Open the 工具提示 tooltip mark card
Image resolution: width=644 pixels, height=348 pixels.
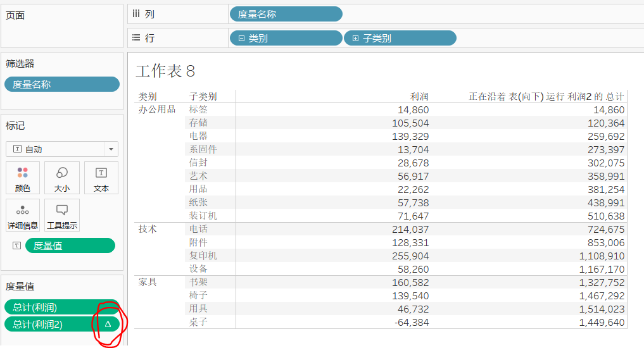(61, 215)
